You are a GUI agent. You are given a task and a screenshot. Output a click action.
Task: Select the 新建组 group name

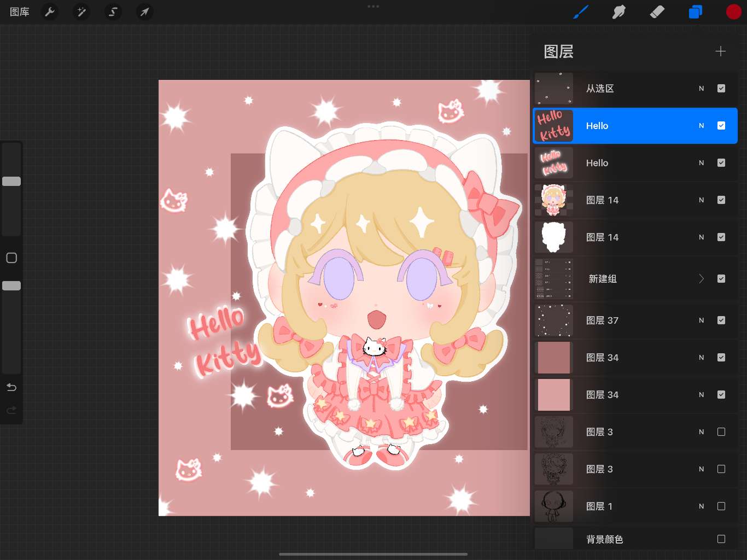tap(603, 278)
